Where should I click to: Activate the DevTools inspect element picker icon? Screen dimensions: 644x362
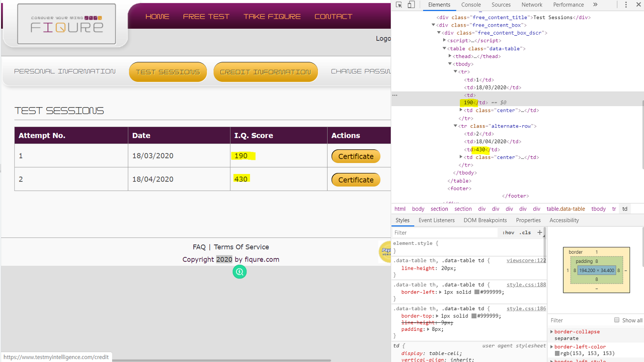pos(399,5)
